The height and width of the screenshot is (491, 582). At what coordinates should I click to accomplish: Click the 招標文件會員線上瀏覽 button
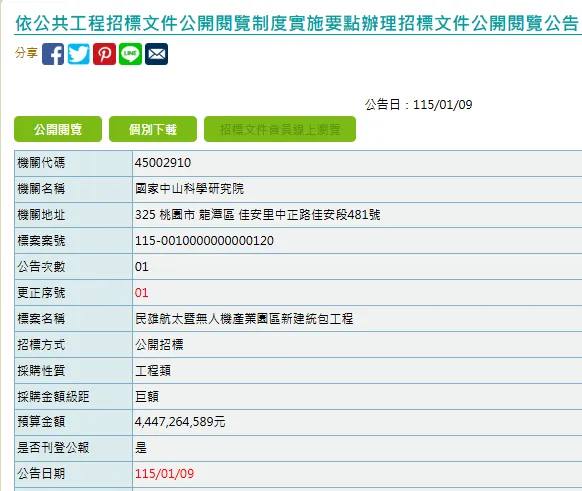(280, 129)
